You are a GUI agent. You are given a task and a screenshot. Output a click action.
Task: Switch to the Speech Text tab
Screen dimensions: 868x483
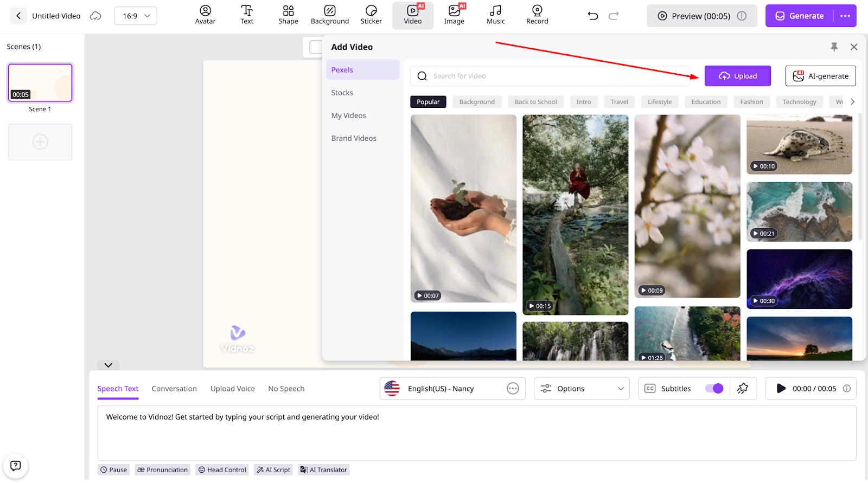pos(118,389)
